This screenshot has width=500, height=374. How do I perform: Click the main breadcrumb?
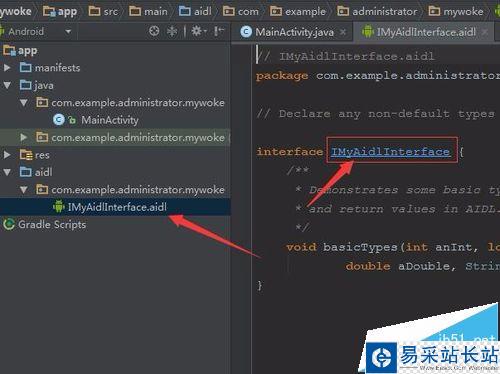(148, 12)
